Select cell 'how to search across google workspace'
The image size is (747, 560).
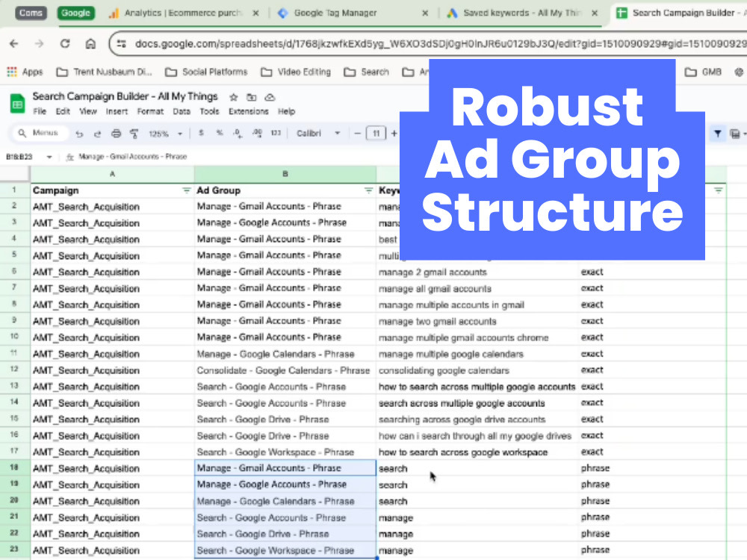[477, 452]
